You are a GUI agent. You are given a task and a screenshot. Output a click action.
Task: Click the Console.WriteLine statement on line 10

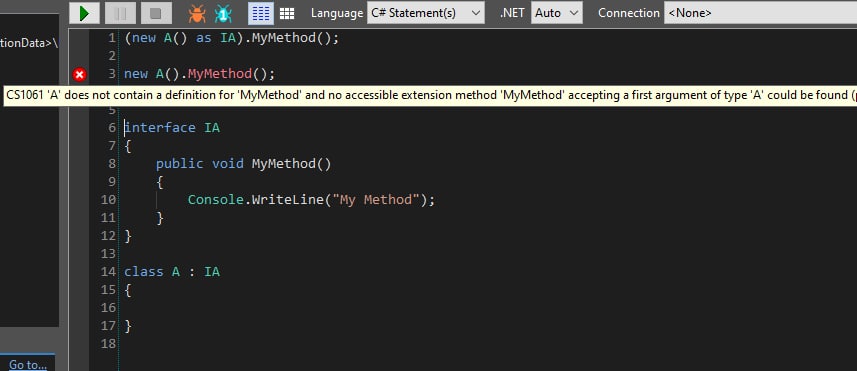[312, 200]
